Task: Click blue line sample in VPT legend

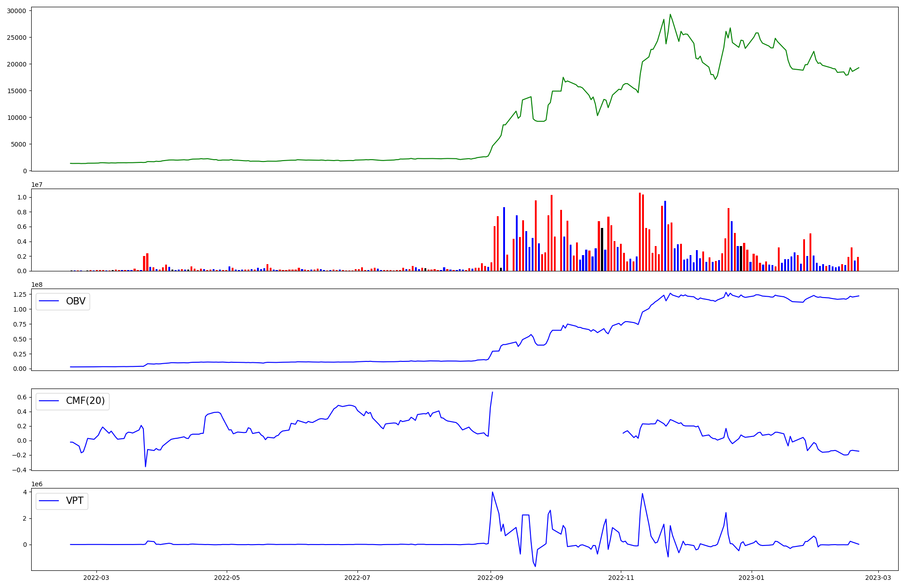Action: (x=49, y=501)
